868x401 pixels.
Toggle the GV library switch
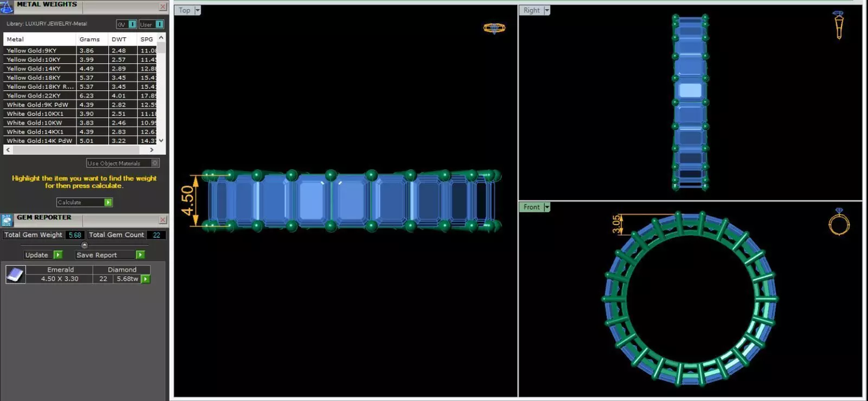126,25
